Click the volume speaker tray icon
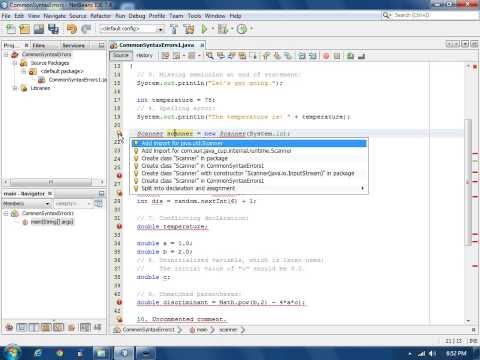Viewport: 480px width, 360px height. point(432,353)
